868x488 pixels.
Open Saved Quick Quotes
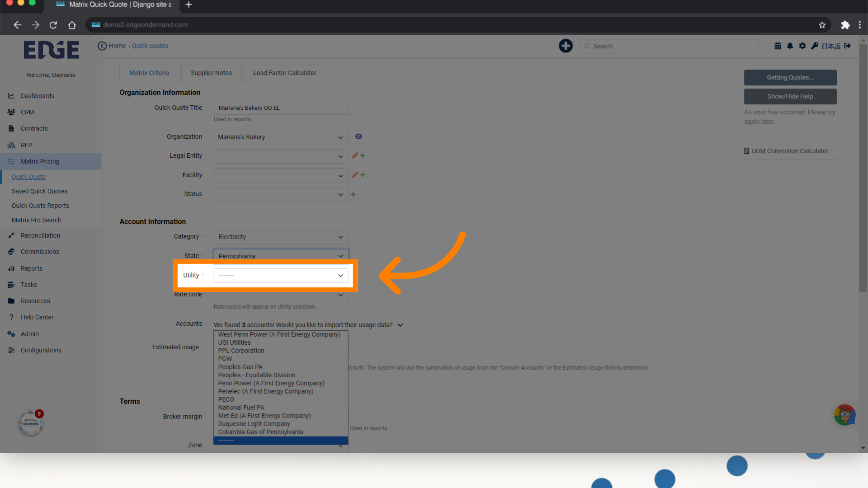point(39,191)
